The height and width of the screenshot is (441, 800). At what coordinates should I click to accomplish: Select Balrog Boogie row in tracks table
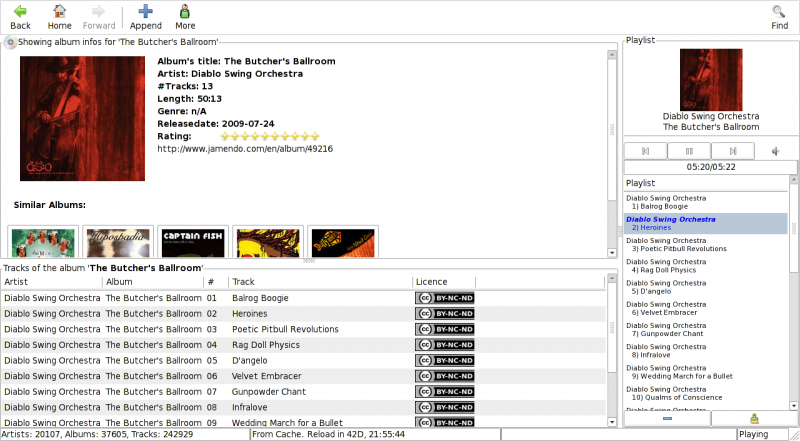tap(260, 298)
